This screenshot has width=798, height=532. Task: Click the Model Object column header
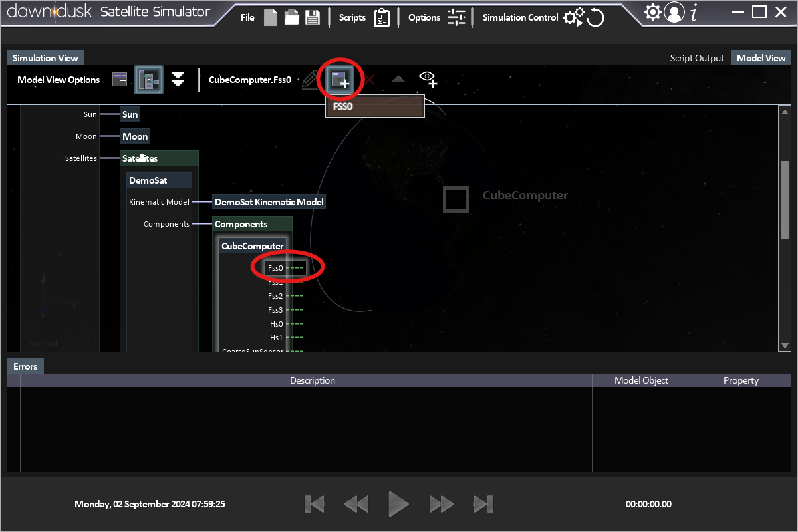642,380
